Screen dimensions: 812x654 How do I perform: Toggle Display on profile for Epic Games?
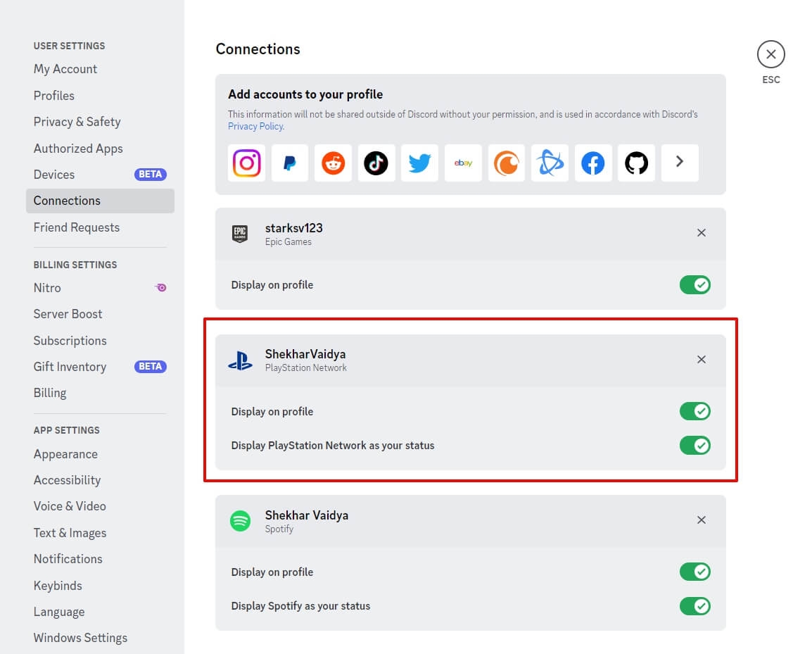(x=695, y=284)
